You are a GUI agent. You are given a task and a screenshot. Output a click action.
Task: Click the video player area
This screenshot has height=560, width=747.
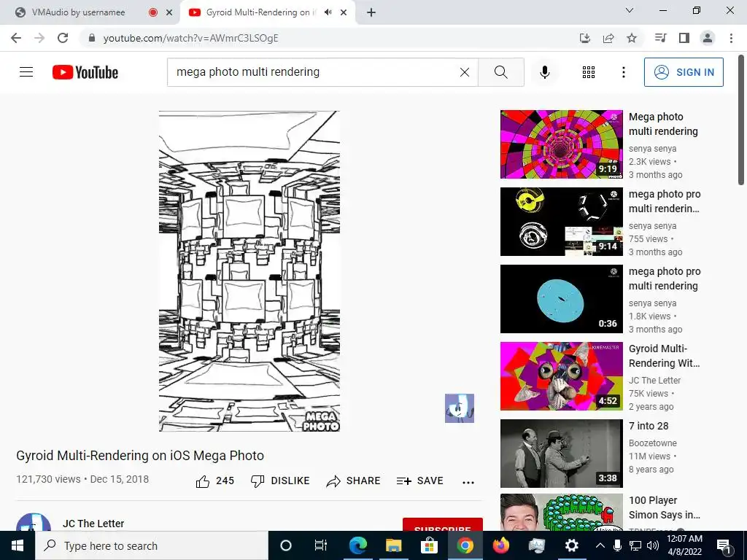[249, 271]
